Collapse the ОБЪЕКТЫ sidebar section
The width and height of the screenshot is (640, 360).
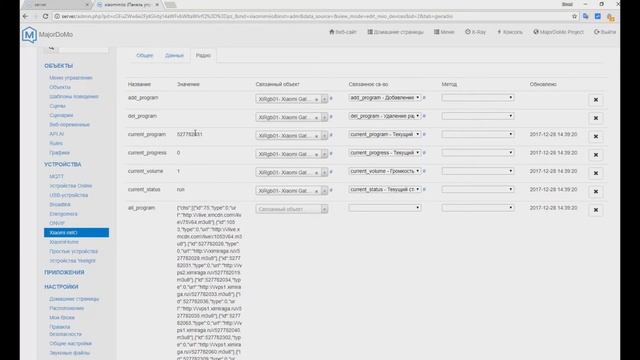pyautogui.click(x=58, y=66)
